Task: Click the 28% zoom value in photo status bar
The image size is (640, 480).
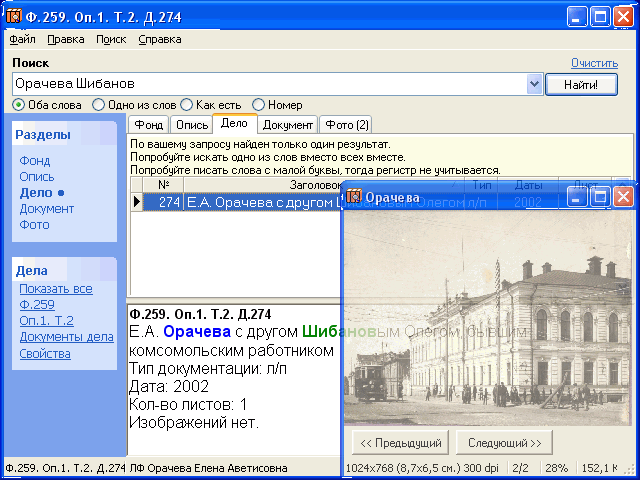Action: (x=556, y=468)
